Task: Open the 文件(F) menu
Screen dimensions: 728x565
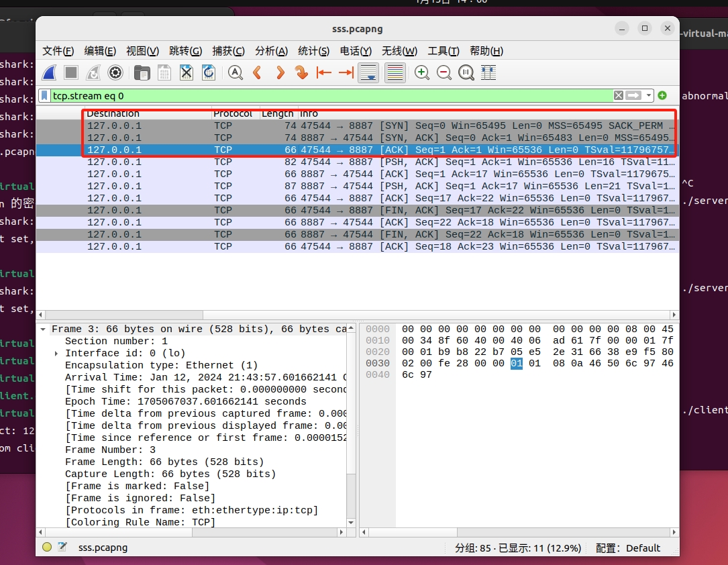Action: pos(58,51)
